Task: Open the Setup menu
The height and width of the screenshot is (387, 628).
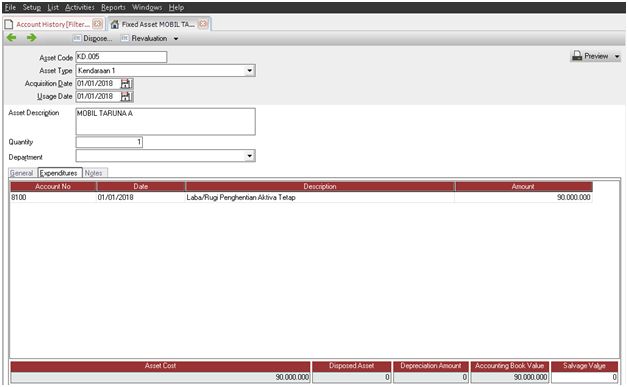Action: 32,7
